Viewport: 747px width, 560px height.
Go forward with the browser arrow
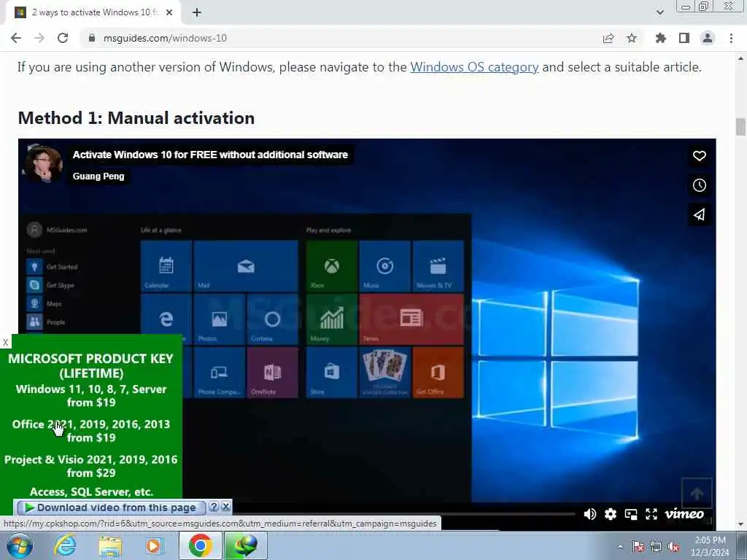pos(39,38)
